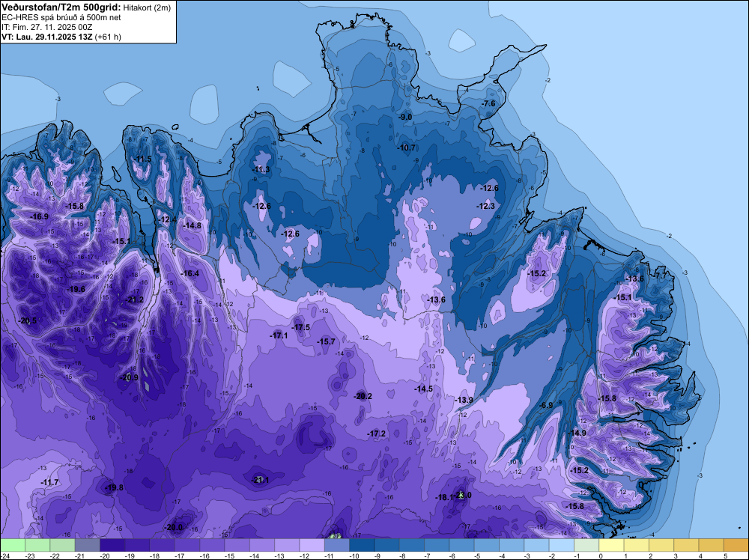Click the -12.4 temperature value

[x=167, y=219]
